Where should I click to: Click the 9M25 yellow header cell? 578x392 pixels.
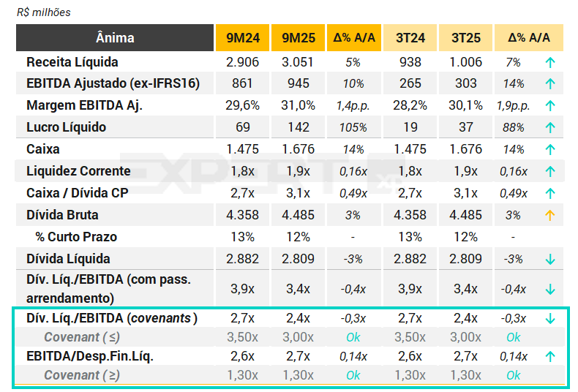point(298,38)
